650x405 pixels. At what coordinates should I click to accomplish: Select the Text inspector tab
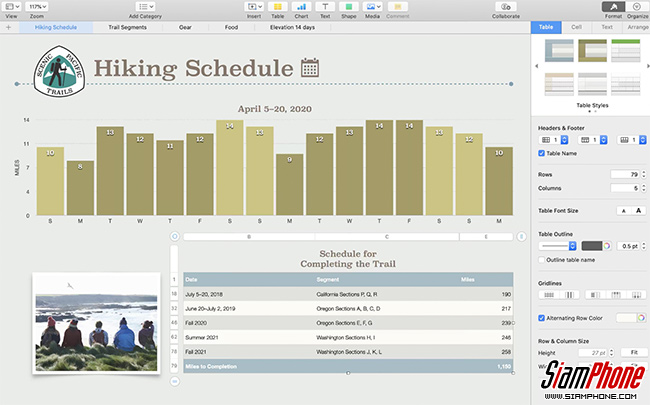607,27
